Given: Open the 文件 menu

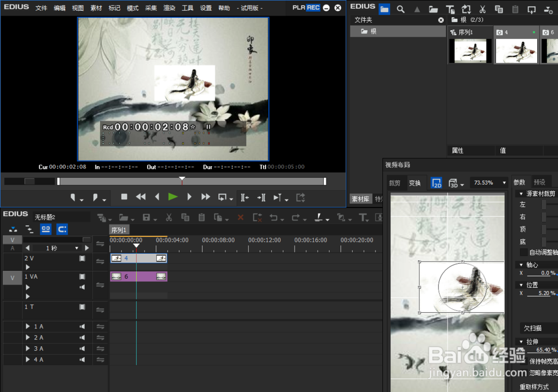Looking at the screenshot, I should [41, 8].
